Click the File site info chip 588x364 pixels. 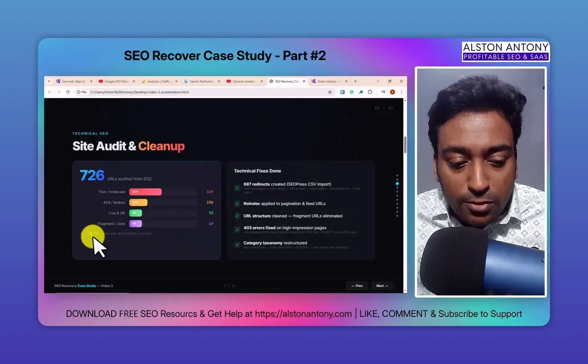(82, 92)
